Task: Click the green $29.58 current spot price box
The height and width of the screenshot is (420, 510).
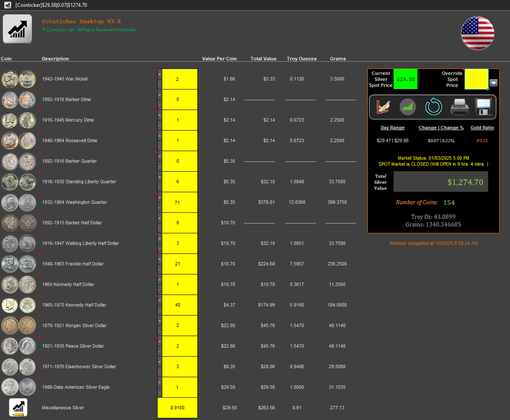Action: click(x=405, y=79)
